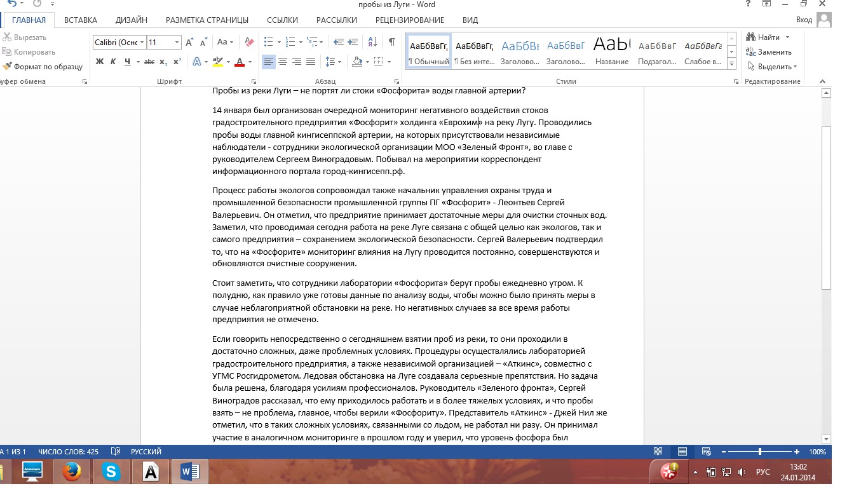Open the РАЗМЕТКА СТРАНИЦЫ tab

pos(207,20)
